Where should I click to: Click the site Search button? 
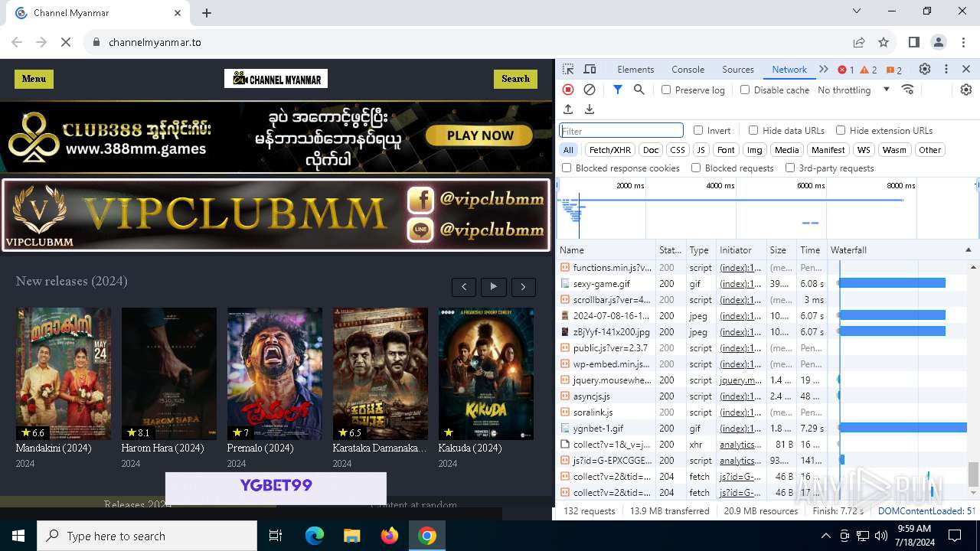coord(515,79)
